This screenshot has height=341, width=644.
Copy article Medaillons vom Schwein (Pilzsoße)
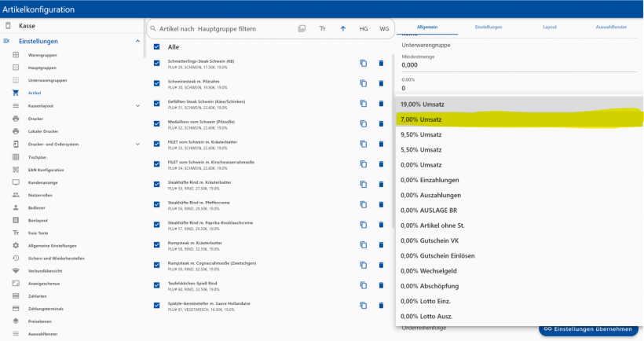(x=364, y=123)
